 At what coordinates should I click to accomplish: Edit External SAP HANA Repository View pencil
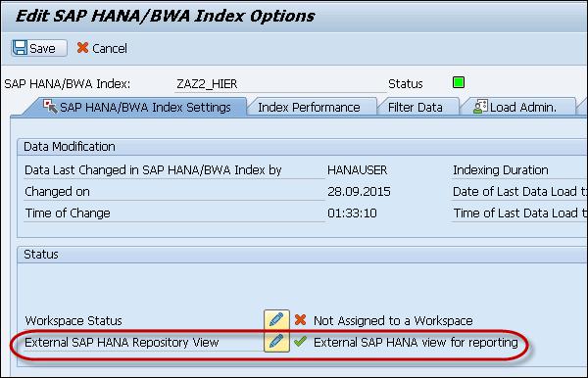(276, 342)
